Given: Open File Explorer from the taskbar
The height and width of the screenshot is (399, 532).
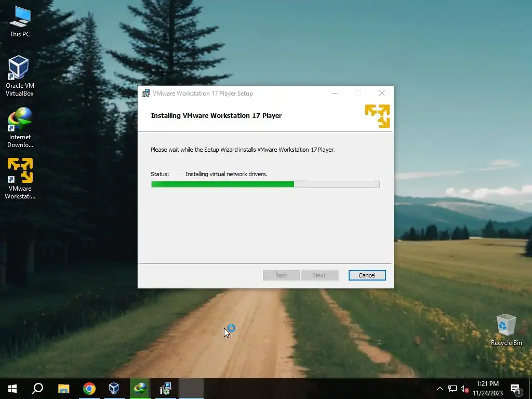Looking at the screenshot, I should (x=63, y=389).
